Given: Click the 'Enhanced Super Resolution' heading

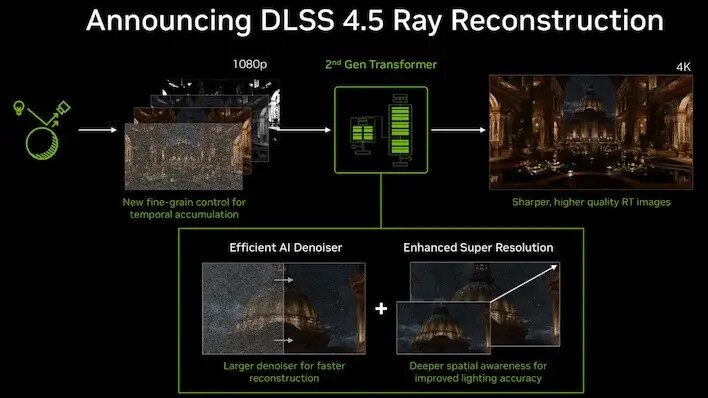Looking at the screenshot, I should click(478, 248).
